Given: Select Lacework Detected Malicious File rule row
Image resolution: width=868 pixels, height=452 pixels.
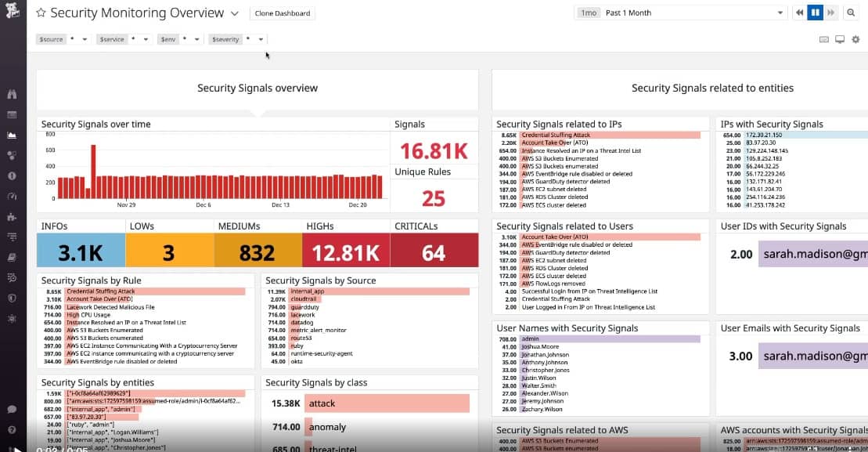Looking at the screenshot, I should click(146, 307).
